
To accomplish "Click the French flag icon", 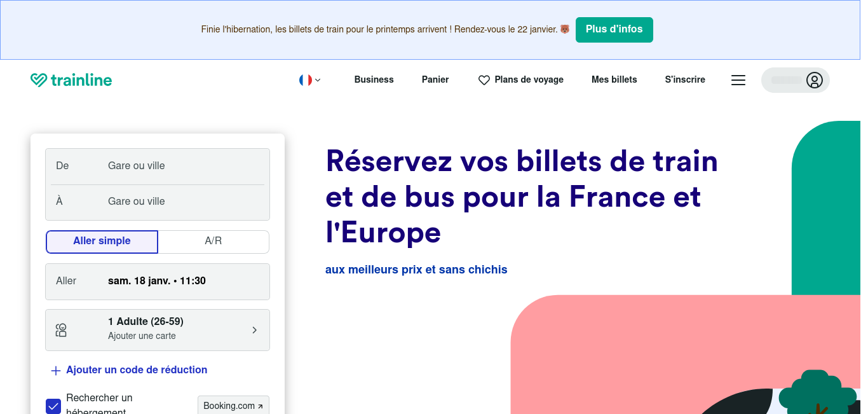I will pyautogui.click(x=306, y=80).
